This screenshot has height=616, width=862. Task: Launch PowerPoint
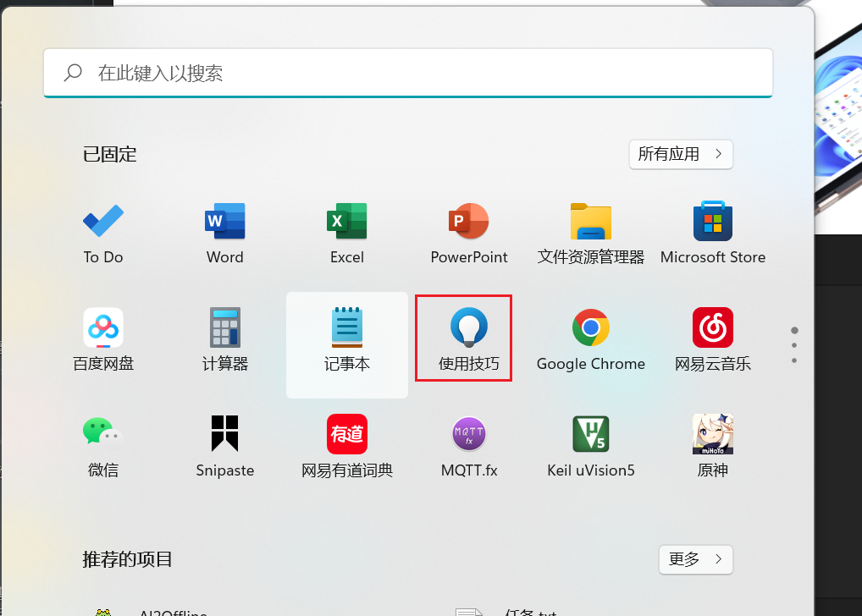(x=469, y=234)
